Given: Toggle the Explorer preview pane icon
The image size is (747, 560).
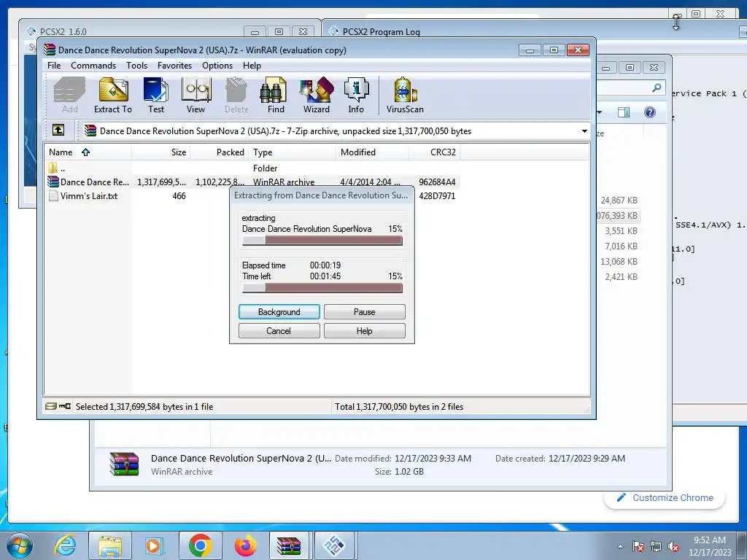Looking at the screenshot, I should [x=624, y=112].
